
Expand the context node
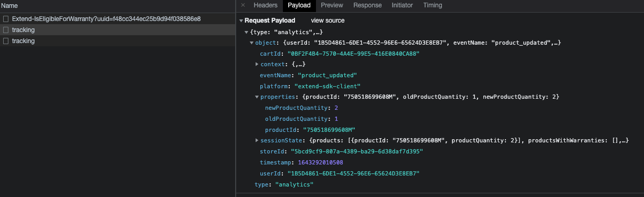click(x=257, y=64)
